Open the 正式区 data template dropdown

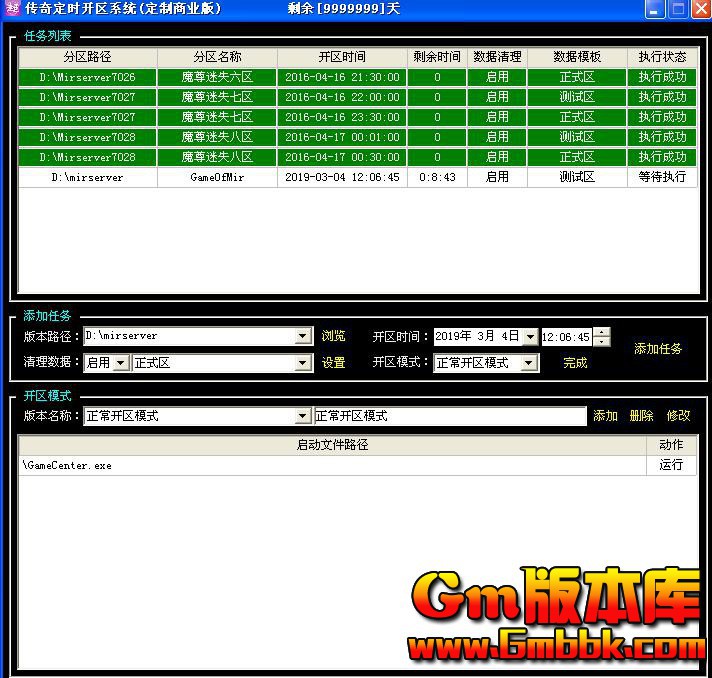[303, 363]
